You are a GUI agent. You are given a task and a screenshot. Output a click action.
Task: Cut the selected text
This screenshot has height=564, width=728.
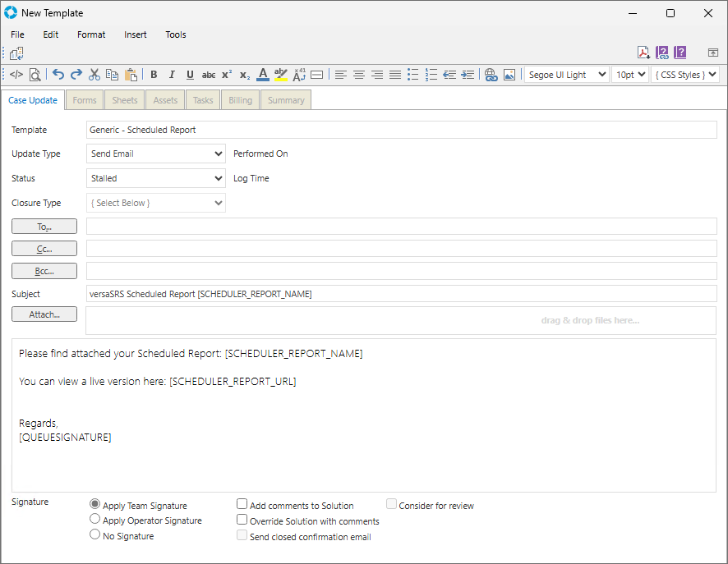click(x=94, y=75)
